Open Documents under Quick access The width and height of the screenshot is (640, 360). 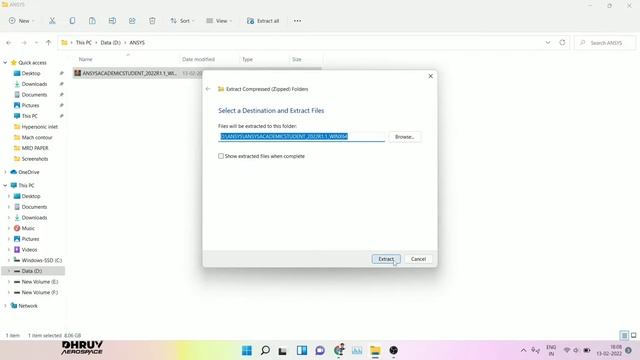click(x=34, y=94)
